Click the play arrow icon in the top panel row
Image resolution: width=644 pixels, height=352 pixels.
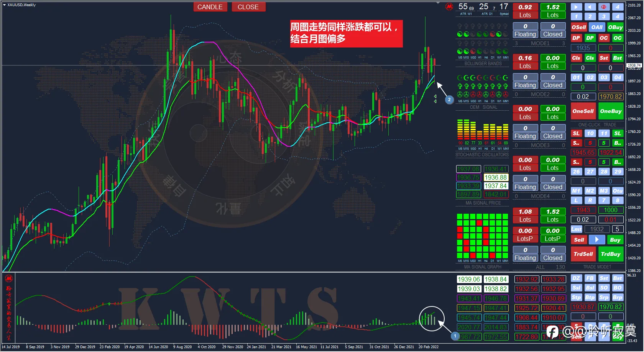576,7
